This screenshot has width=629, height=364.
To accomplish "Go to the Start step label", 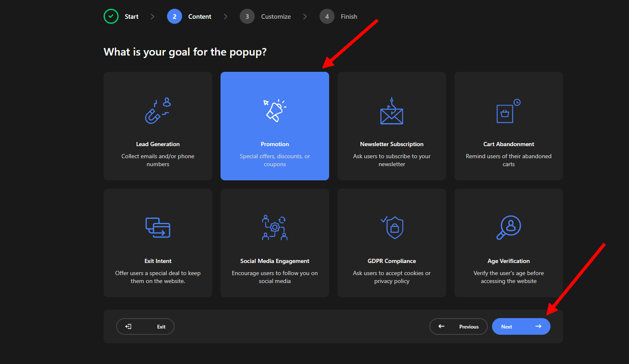I will pyautogui.click(x=132, y=17).
